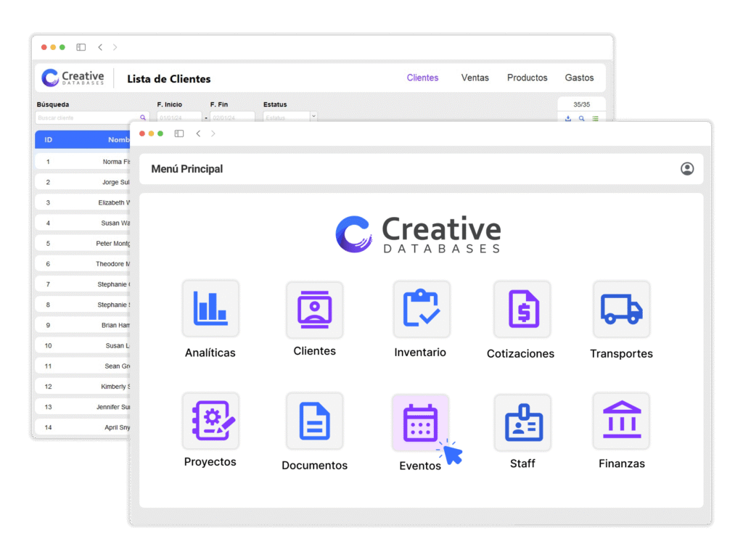This screenshot has height=560, width=743.
Task: Click the Buscar cliente search field
Action: (x=86, y=118)
